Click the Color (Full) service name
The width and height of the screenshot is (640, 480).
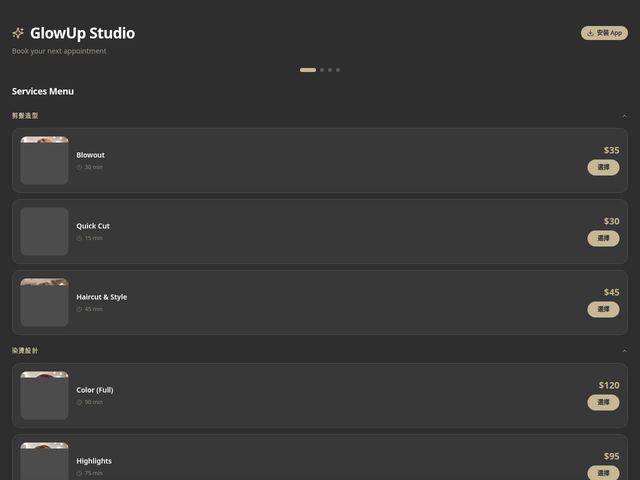95,390
